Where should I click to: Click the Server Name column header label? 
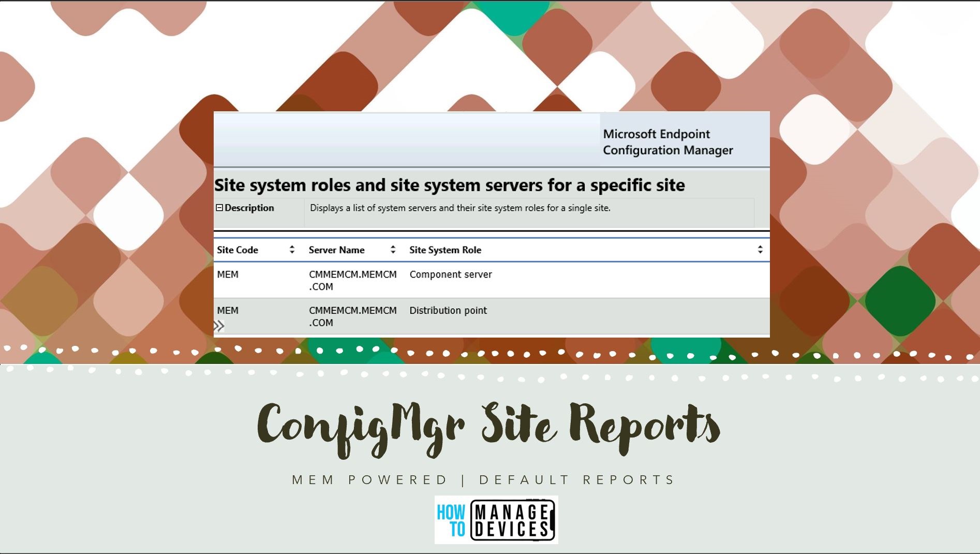[337, 250]
